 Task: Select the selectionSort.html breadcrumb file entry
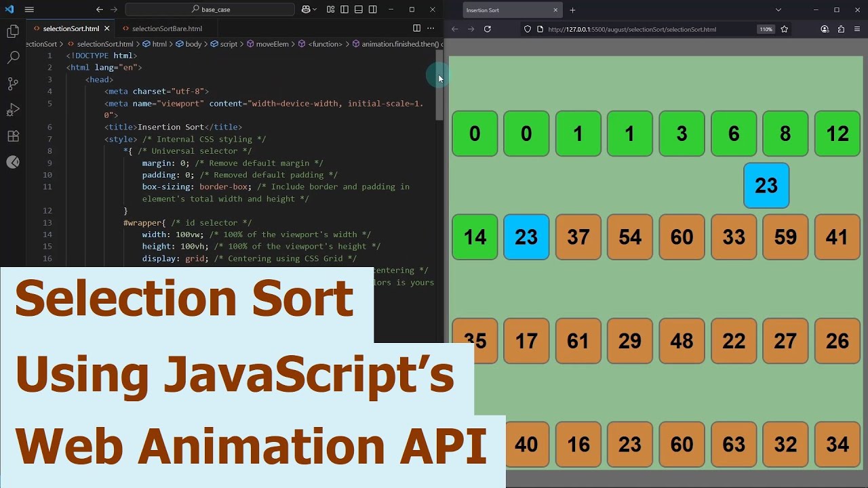[100, 44]
